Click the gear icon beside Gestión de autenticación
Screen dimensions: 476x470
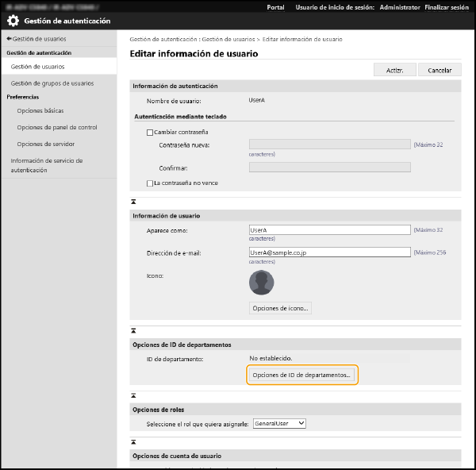click(13, 21)
